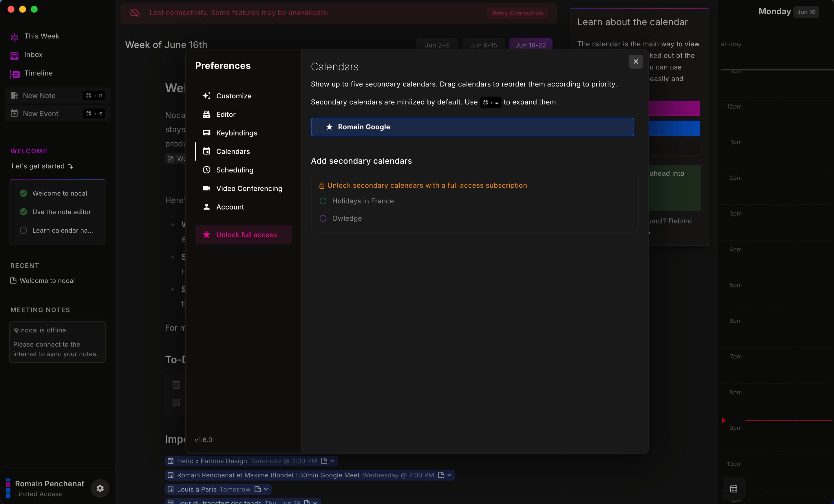
Task: Click the Customize sparkle icon
Action: click(206, 96)
